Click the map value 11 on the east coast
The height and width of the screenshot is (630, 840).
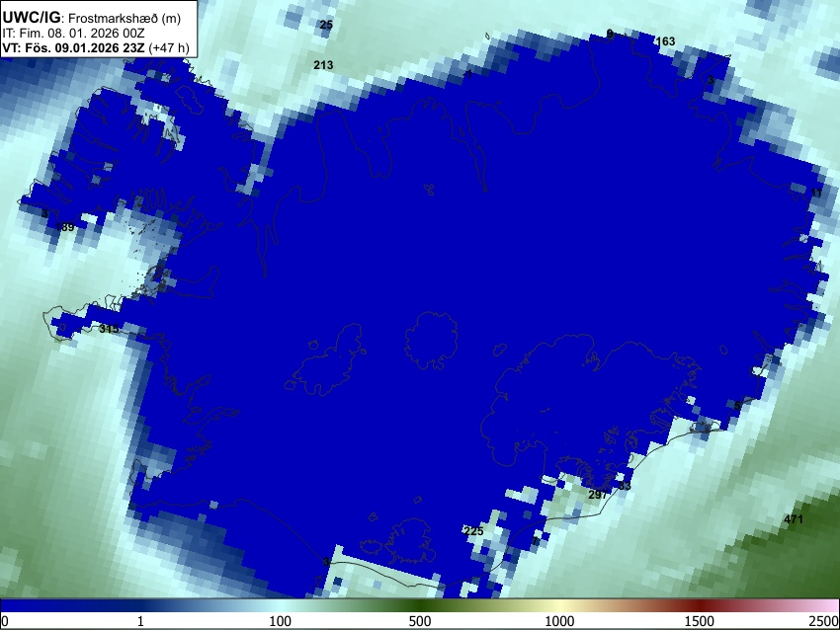816,193
